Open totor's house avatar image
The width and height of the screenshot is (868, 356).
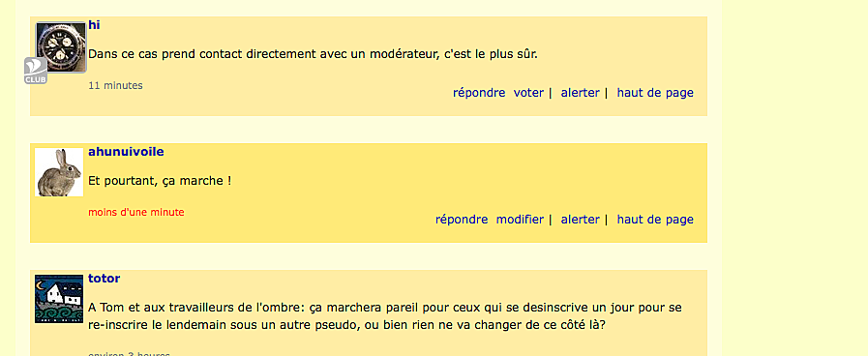59,299
